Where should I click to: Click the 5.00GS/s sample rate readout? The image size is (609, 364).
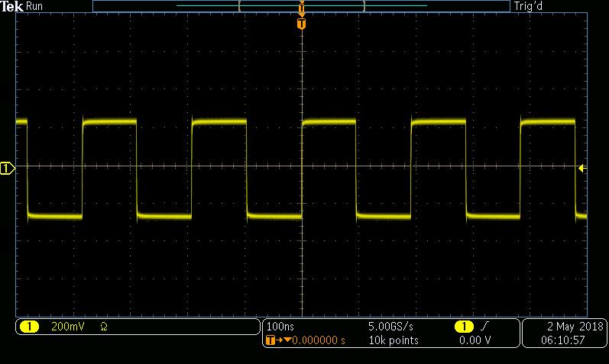click(391, 327)
